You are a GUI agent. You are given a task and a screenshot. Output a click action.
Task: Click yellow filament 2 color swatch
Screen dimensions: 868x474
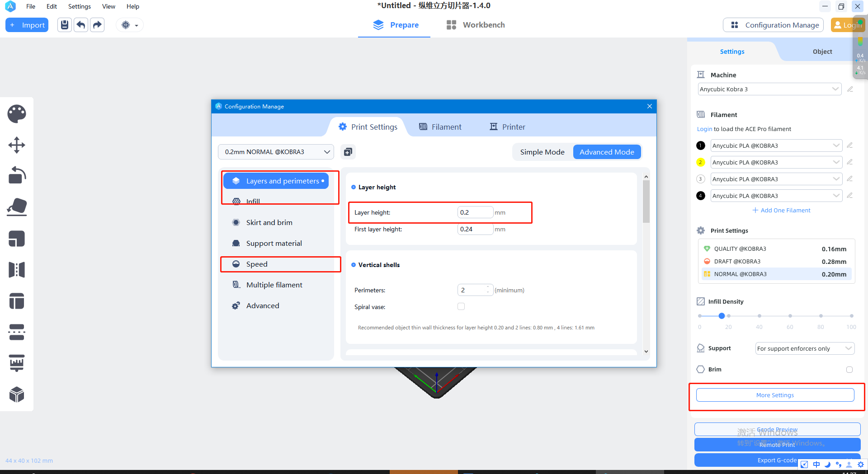[701, 162]
